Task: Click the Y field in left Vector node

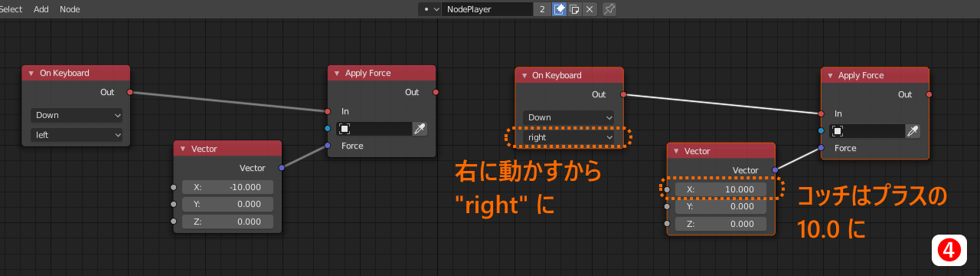Action: coord(227,204)
